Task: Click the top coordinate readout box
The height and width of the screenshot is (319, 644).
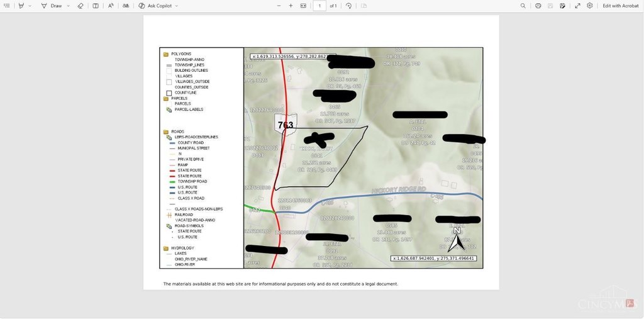Action: click(293, 57)
